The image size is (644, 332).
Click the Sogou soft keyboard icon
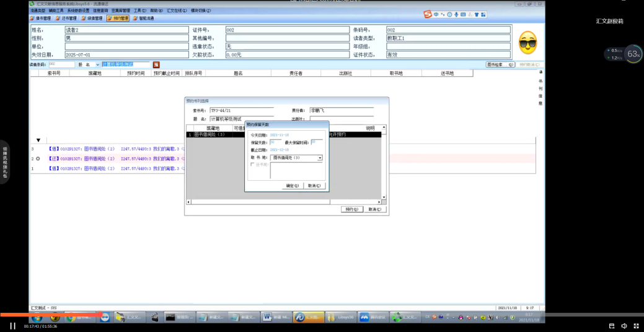(x=463, y=14)
